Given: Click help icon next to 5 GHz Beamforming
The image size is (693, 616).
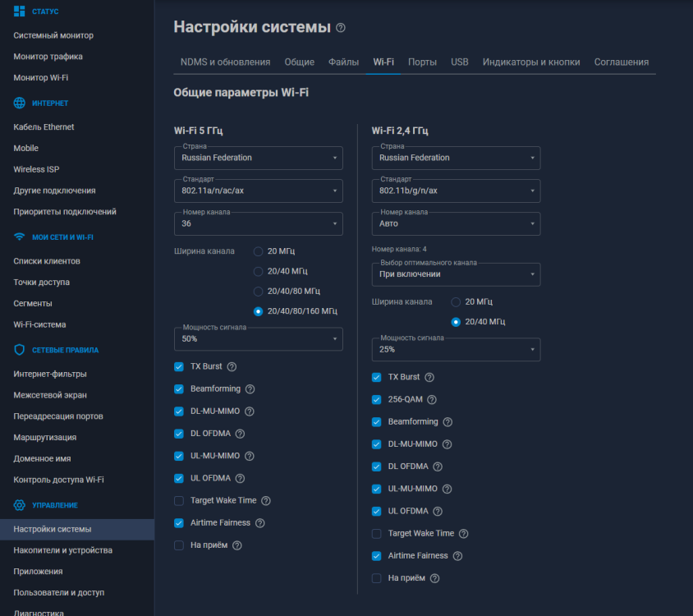Looking at the screenshot, I should click(x=250, y=389).
